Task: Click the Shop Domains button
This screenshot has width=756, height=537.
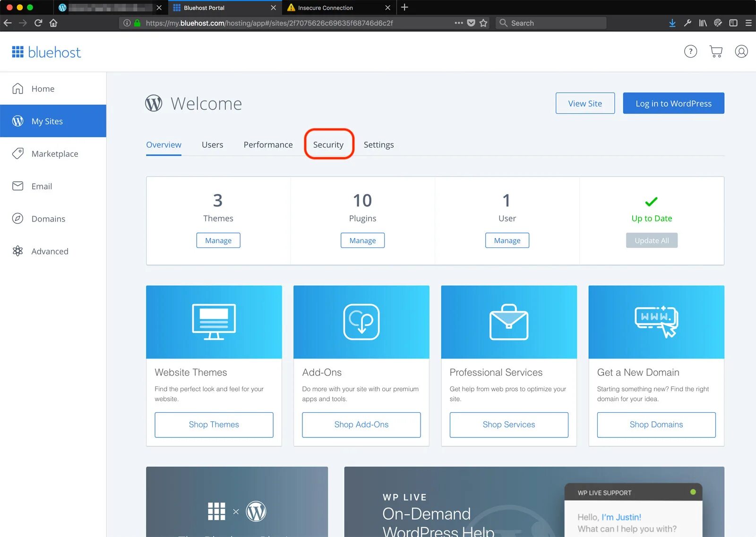Action: click(656, 425)
